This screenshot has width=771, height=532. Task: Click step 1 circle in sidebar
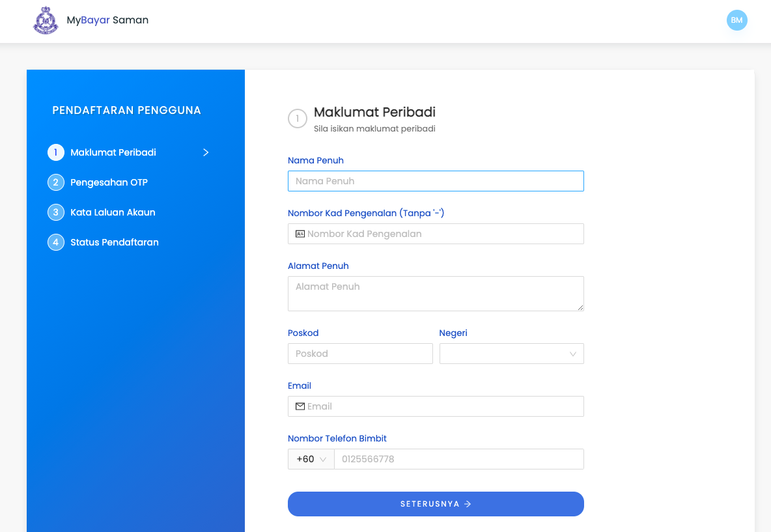point(56,152)
